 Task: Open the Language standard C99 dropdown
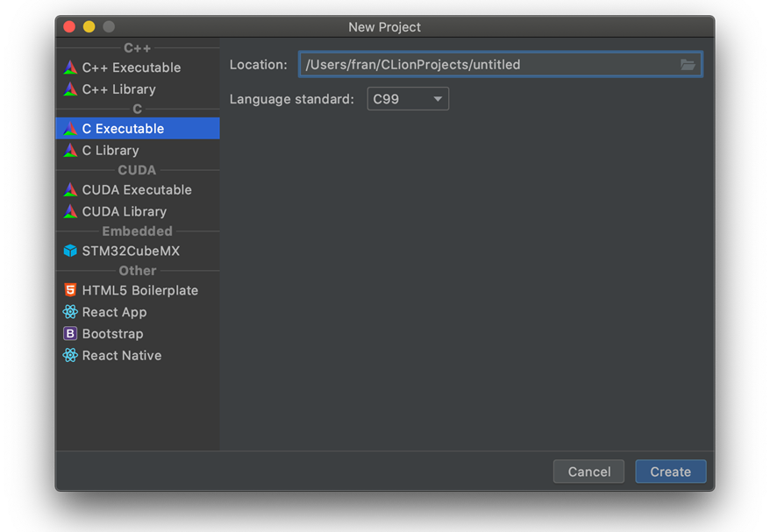pos(408,99)
